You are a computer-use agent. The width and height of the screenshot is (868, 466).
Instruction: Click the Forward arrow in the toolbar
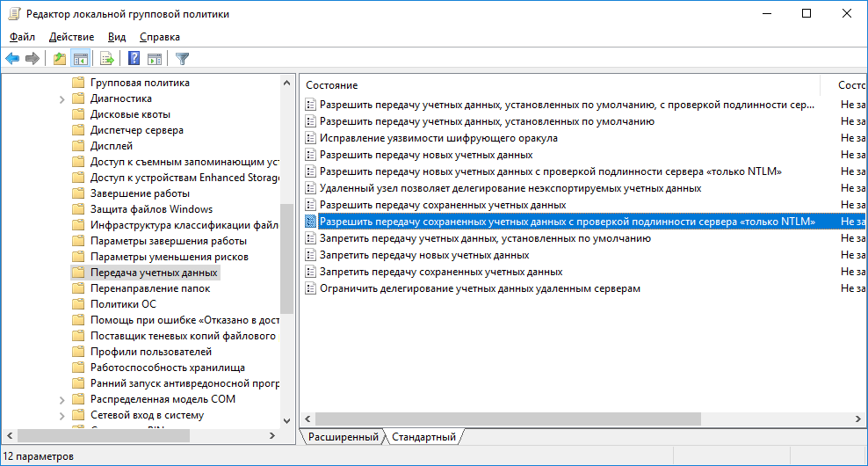[33, 59]
